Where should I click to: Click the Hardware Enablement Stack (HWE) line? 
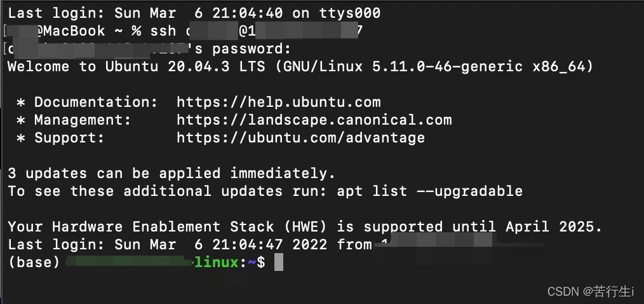305,226
